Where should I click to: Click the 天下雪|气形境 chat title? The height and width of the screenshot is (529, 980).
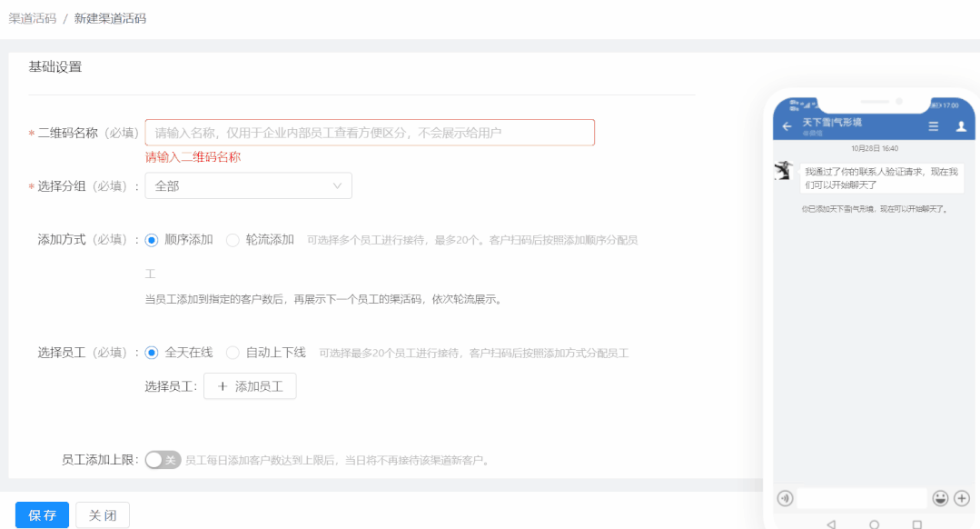832,122
